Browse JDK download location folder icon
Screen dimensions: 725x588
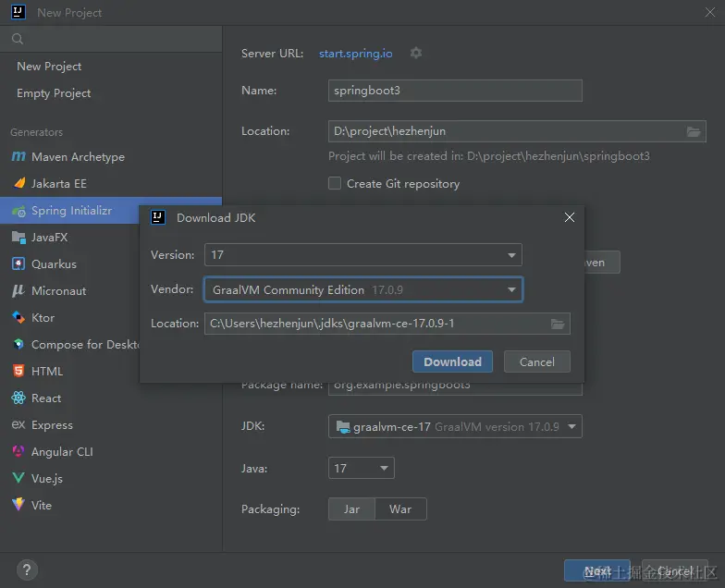click(558, 324)
